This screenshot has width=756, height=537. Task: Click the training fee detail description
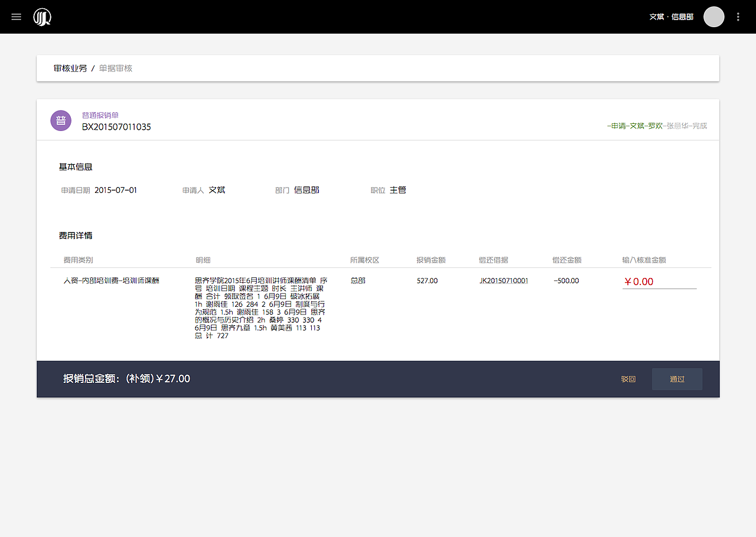pos(260,308)
